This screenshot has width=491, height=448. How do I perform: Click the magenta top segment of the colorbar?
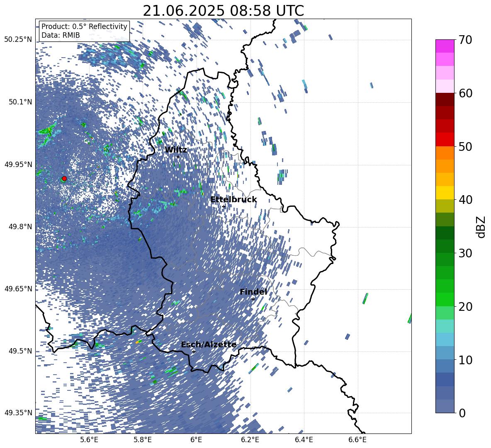pyautogui.click(x=445, y=46)
